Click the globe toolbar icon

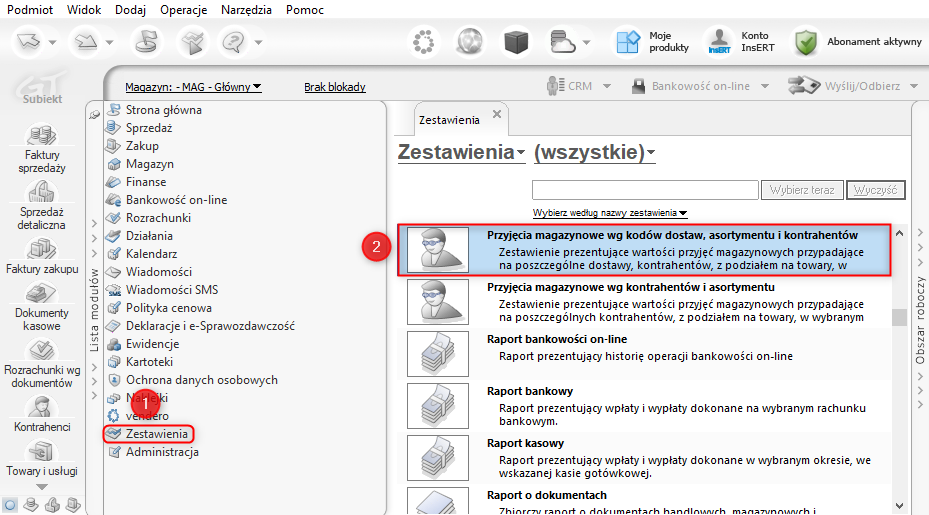pyautogui.click(x=470, y=42)
